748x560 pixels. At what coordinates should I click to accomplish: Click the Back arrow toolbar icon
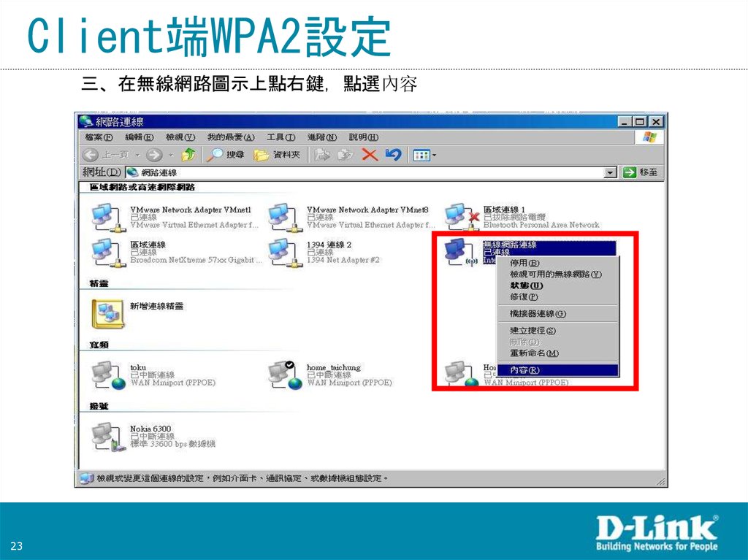click(x=91, y=155)
